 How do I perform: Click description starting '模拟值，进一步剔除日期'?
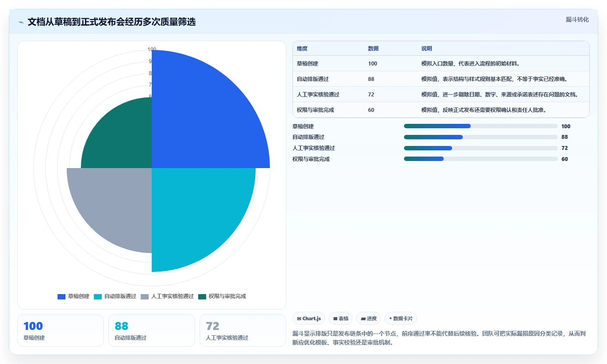pos(500,95)
